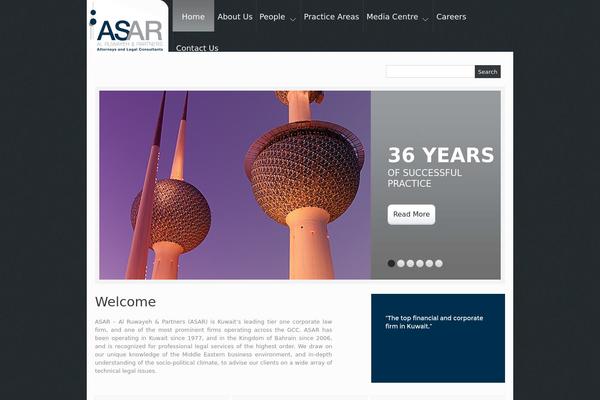Open the People menu item
The height and width of the screenshot is (400, 600).
click(x=272, y=17)
